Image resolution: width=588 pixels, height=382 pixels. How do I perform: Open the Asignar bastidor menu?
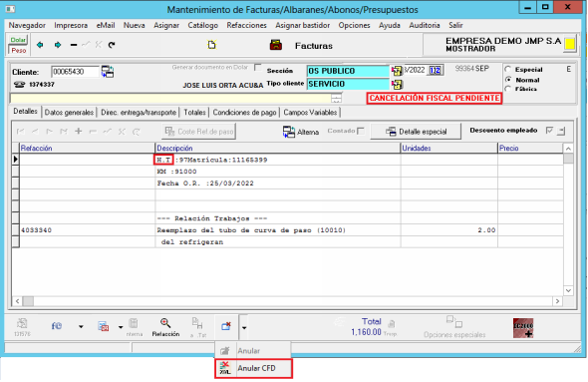click(x=303, y=25)
